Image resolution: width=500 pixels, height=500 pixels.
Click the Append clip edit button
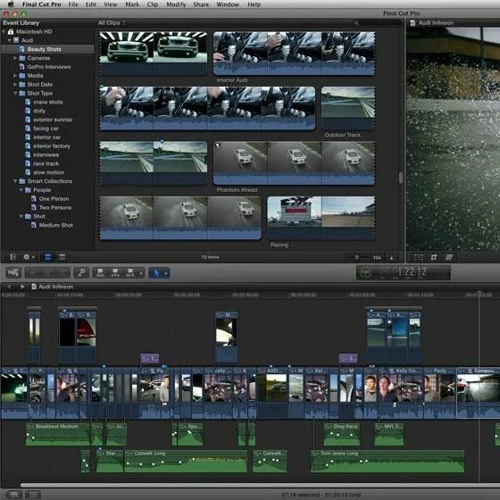click(x=130, y=273)
